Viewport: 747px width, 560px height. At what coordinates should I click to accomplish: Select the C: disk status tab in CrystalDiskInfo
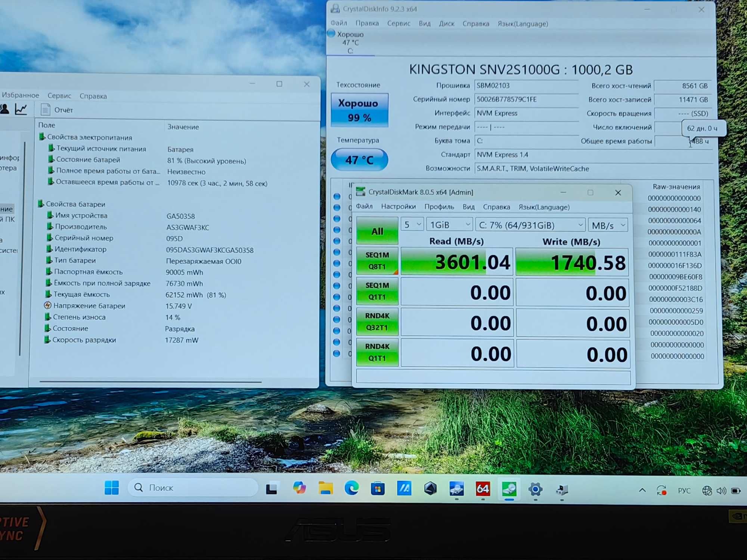[x=350, y=42]
